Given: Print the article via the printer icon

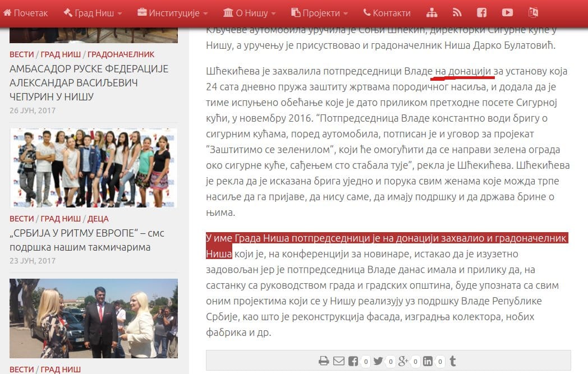Looking at the screenshot, I should click(324, 361).
